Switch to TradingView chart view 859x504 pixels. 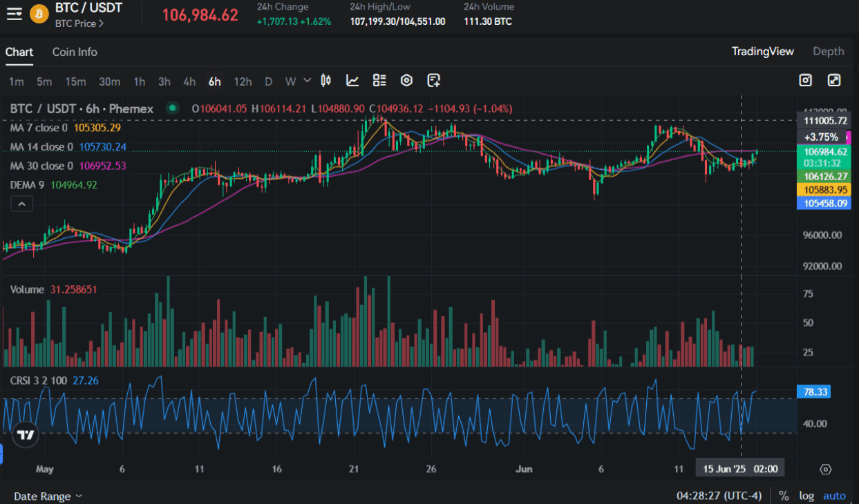763,51
